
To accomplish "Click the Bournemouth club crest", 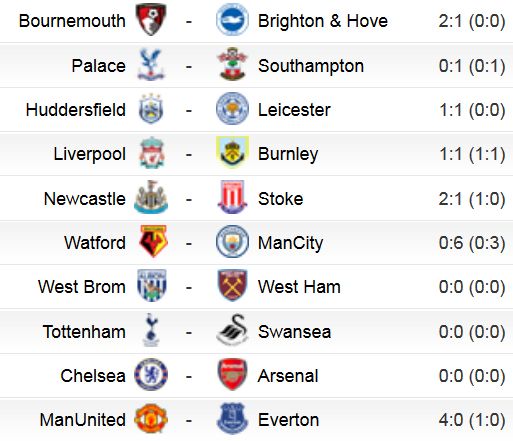I will [151, 20].
